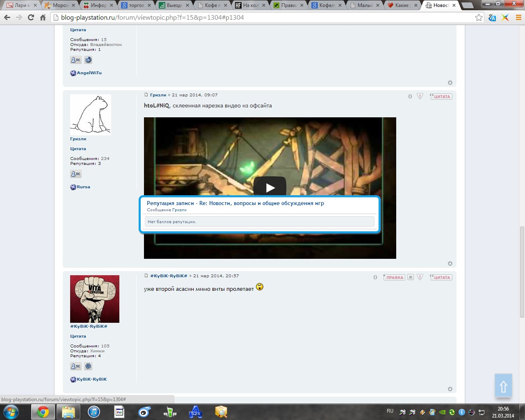Screen dimensions: 525x420
Task: Reload the forum page
Action: point(31,18)
